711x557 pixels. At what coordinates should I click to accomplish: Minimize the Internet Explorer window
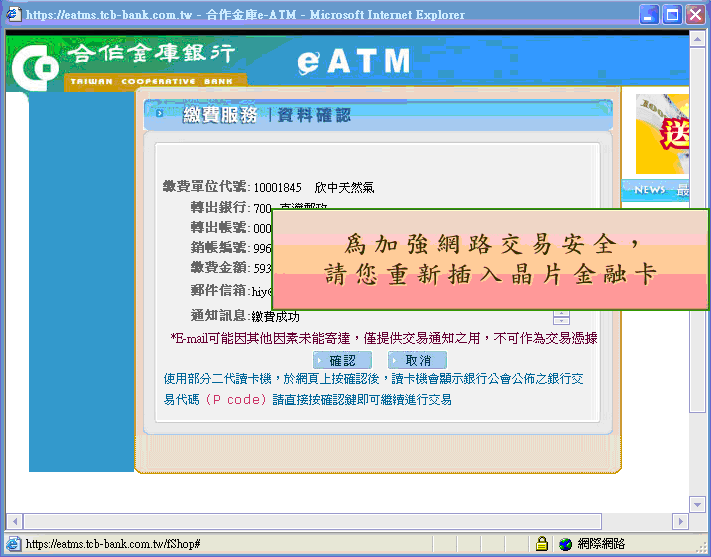pos(649,15)
